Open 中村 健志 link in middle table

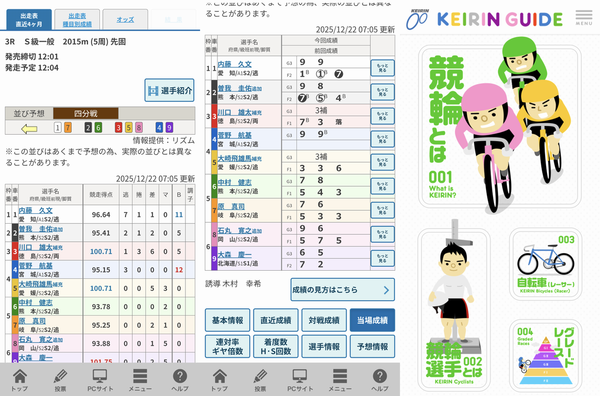tap(235, 182)
